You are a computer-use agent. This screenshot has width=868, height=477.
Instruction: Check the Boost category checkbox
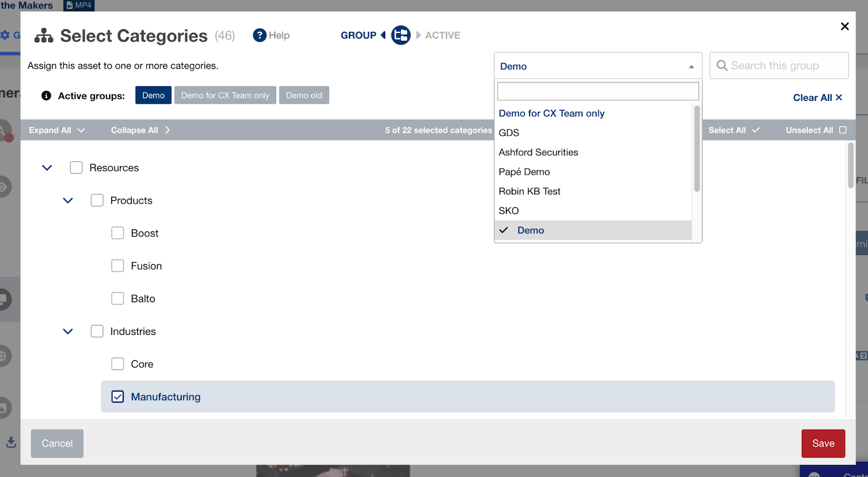(x=118, y=233)
